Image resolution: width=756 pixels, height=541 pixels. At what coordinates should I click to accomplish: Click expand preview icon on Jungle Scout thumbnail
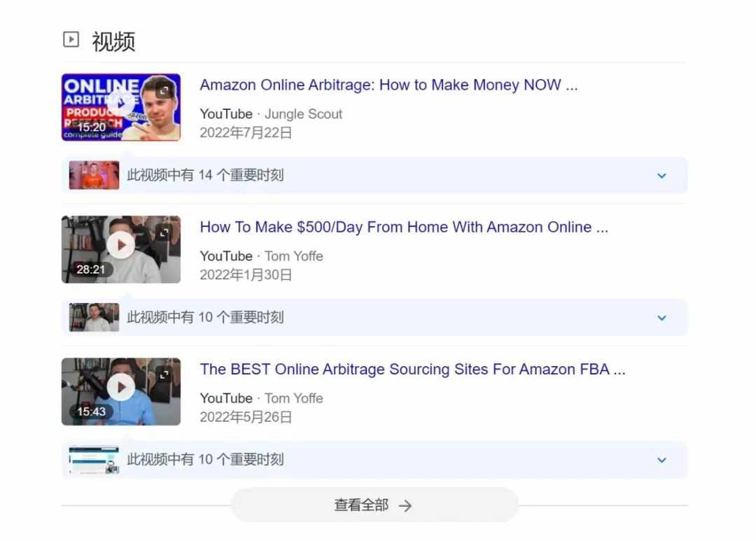tap(164, 91)
